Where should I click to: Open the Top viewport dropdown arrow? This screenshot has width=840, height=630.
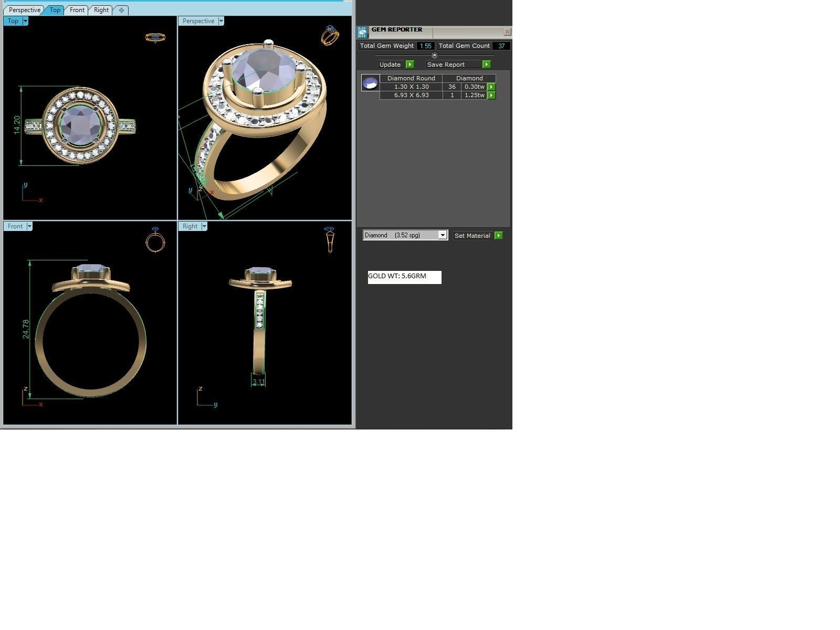pos(25,21)
